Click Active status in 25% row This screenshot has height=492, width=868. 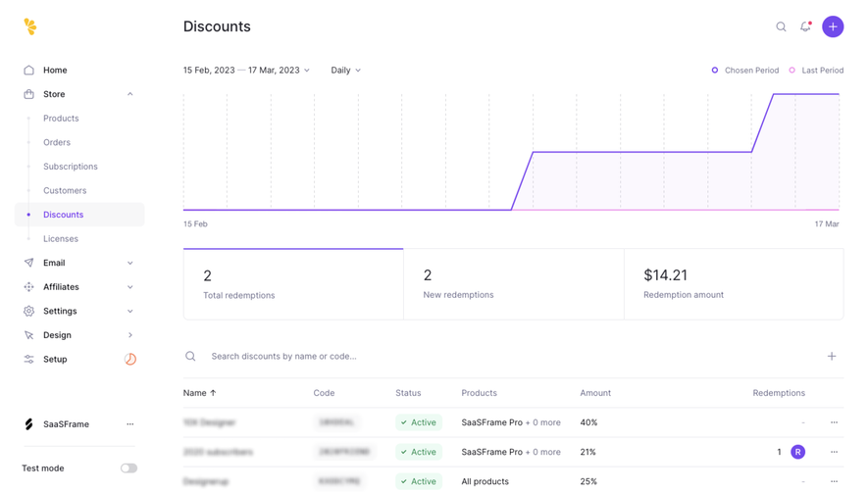tap(419, 481)
